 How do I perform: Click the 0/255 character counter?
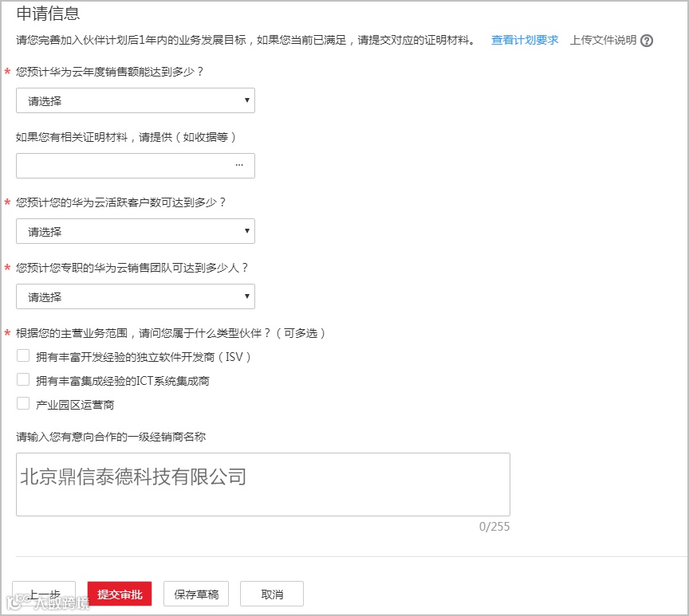(x=494, y=527)
